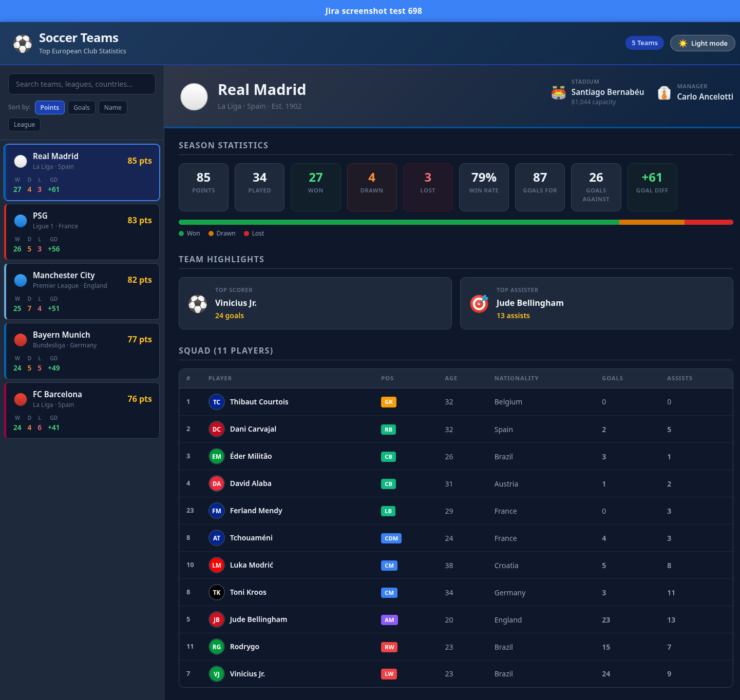
Task: Click the 26 Goals Against stat card
Action: pos(596,187)
